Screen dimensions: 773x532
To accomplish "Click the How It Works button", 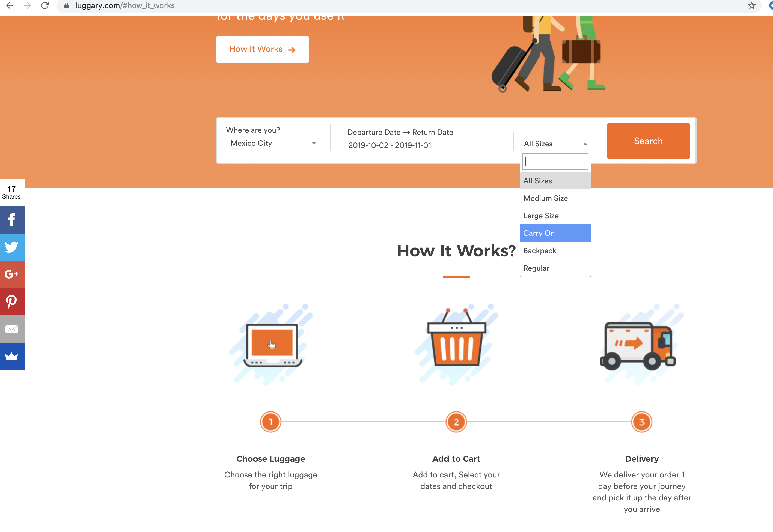I will coord(262,49).
